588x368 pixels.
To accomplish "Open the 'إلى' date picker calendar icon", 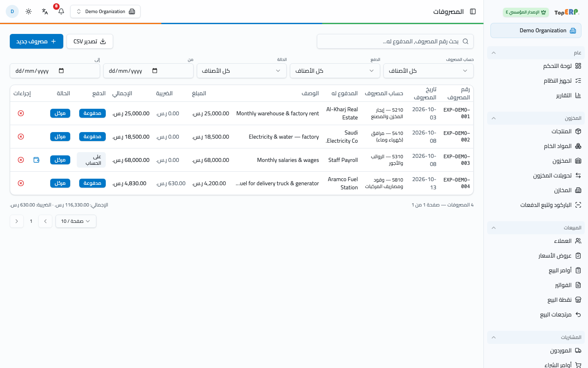I will click(61, 71).
